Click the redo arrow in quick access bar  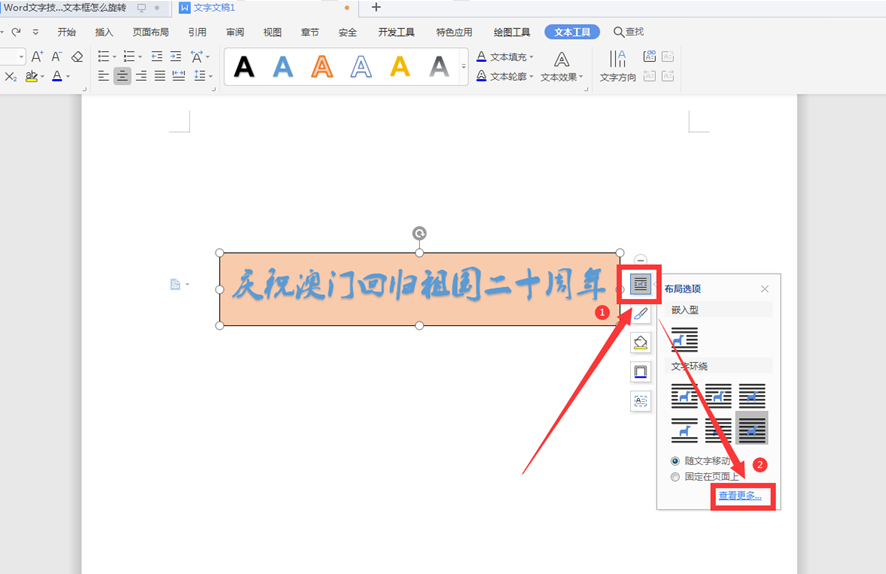pyautogui.click(x=16, y=32)
